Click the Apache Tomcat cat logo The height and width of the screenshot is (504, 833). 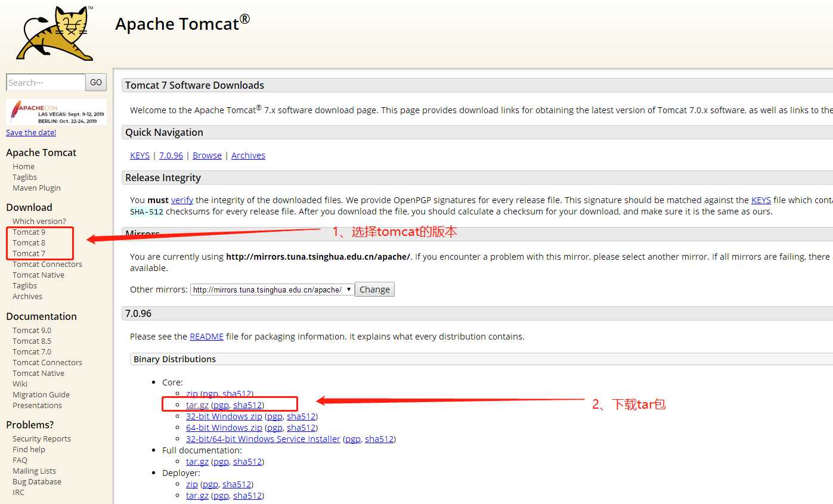pyautogui.click(x=55, y=33)
